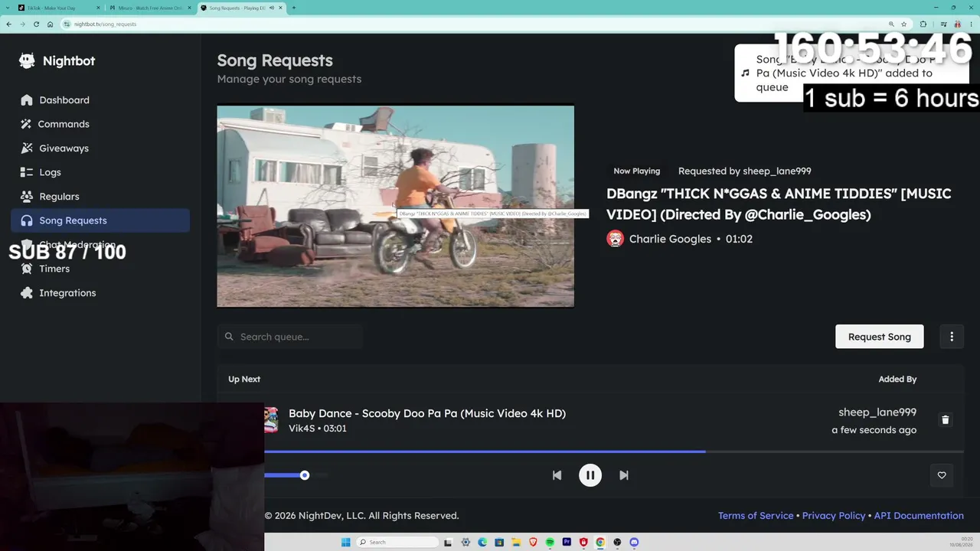Adjust the volume slider handle
This screenshot has height=551, width=980.
tap(305, 475)
